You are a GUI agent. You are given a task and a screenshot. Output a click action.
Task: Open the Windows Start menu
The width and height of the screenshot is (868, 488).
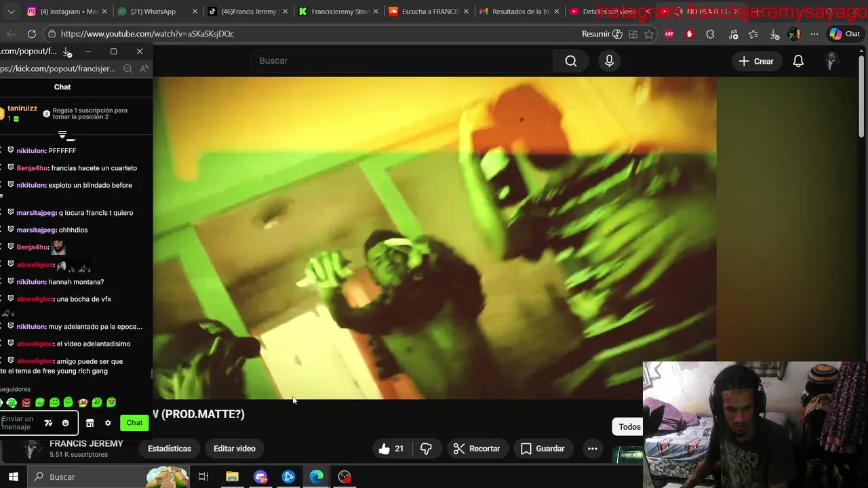tap(14, 477)
